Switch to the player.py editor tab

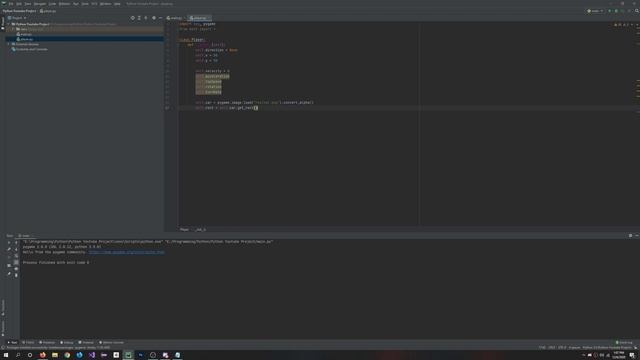(x=200, y=18)
